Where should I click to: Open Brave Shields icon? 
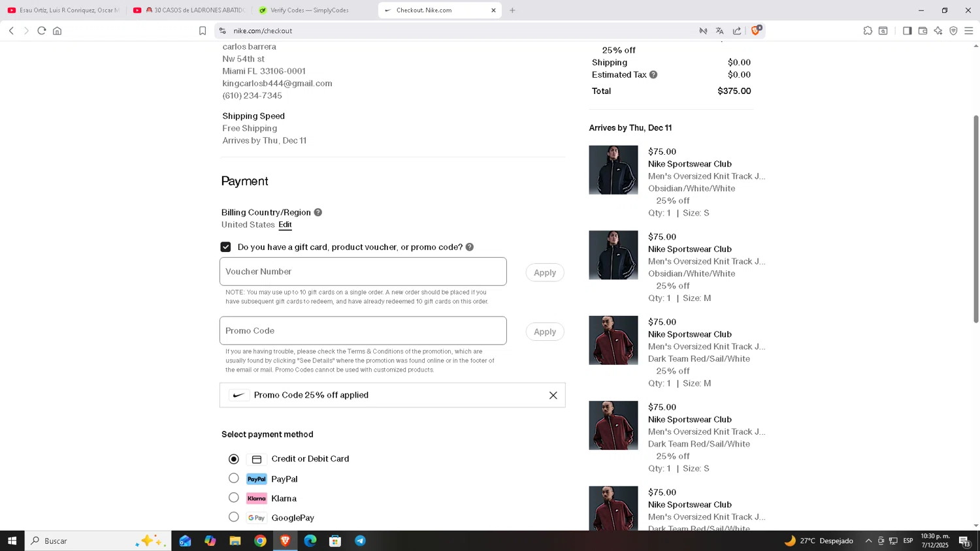click(x=756, y=30)
